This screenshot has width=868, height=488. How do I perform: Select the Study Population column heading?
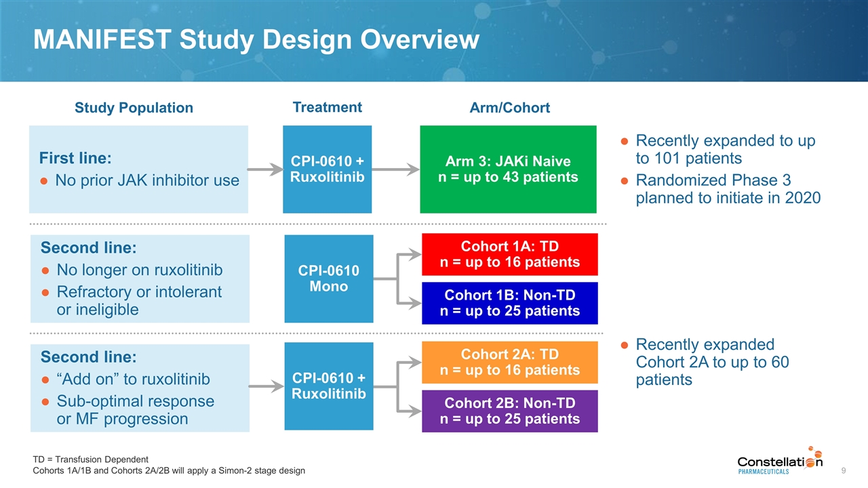134,108
